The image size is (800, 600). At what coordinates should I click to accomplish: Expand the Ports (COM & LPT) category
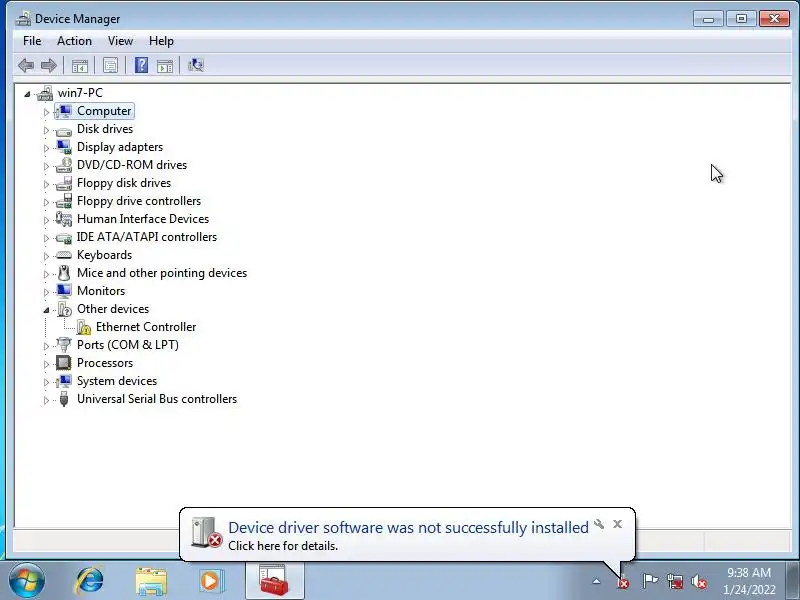pyautogui.click(x=46, y=346)
